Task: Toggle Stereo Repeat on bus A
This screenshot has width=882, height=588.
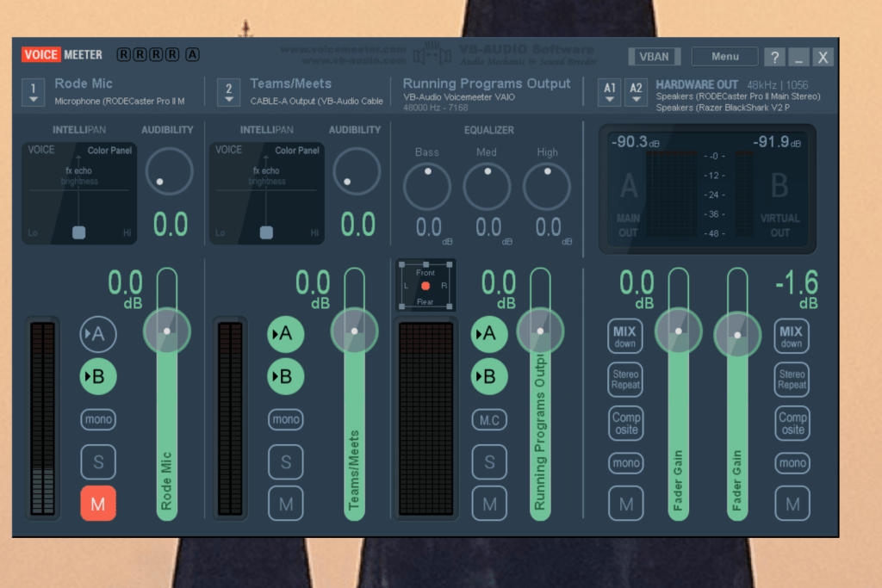Action: 625,380
